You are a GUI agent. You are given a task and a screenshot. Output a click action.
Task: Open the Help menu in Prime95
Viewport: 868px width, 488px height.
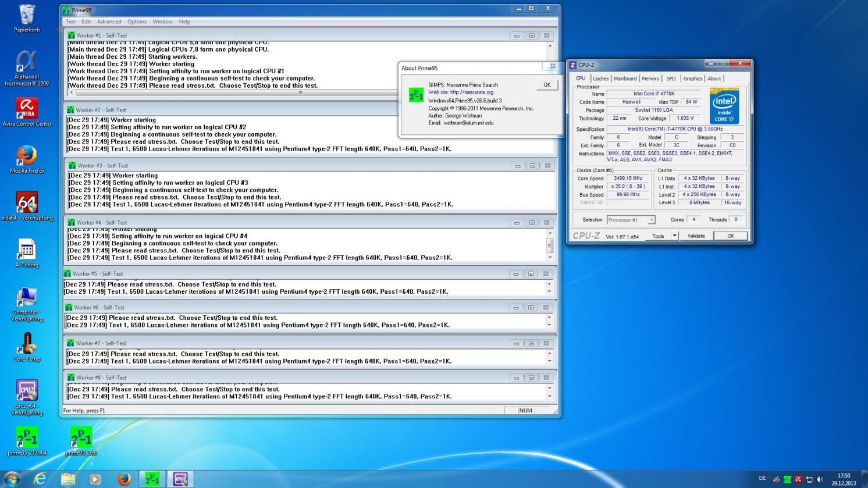tap(184, 22)
